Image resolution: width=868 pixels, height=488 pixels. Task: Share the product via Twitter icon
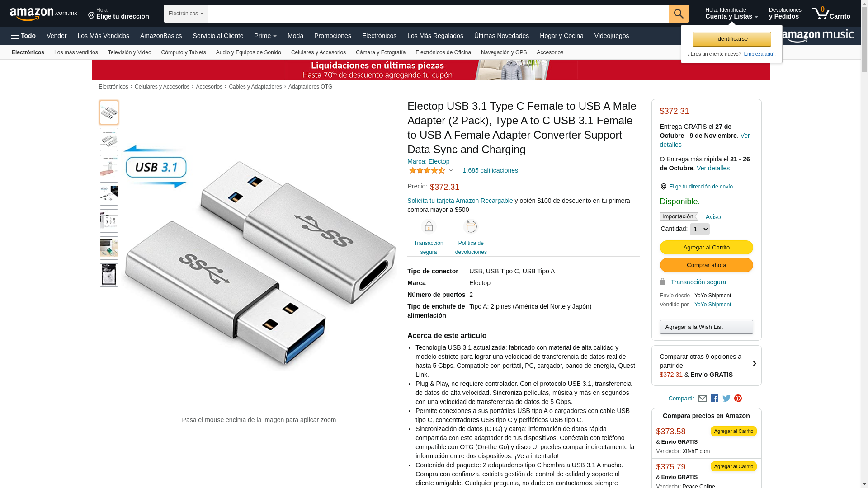coord(726,399)
